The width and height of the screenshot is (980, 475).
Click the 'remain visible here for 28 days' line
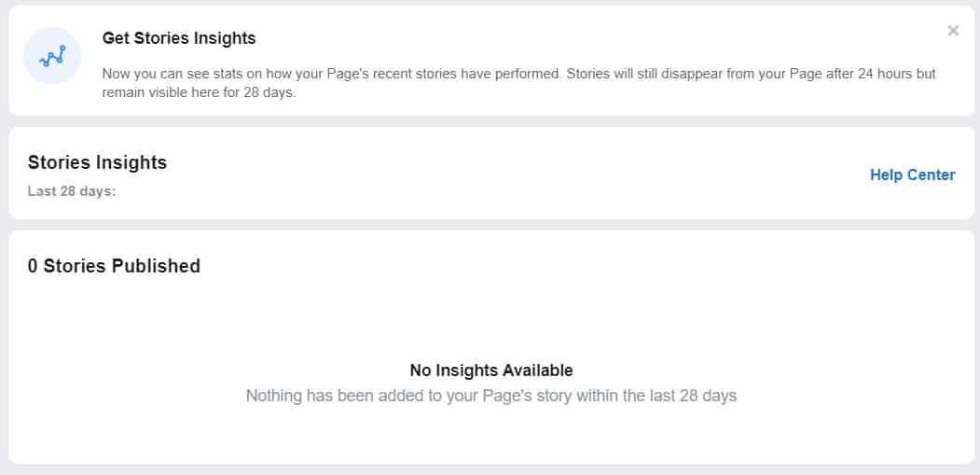(199, 92)
